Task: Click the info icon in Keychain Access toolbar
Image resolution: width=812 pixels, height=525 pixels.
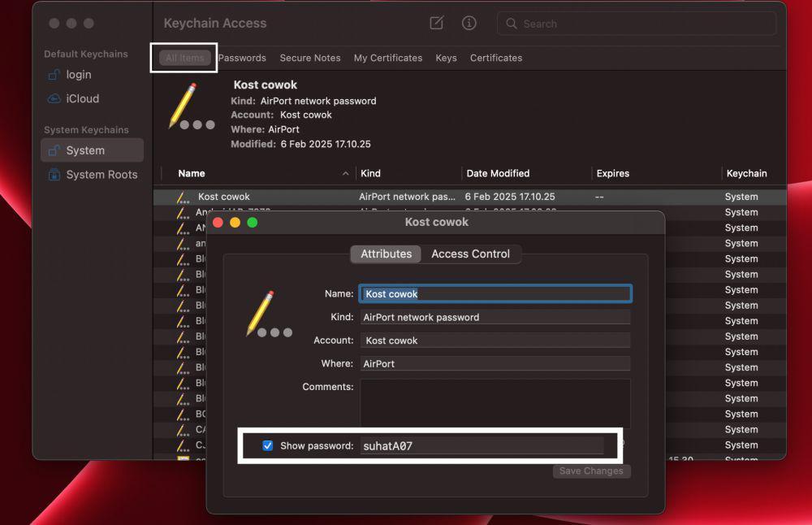Action: point(469,23)
